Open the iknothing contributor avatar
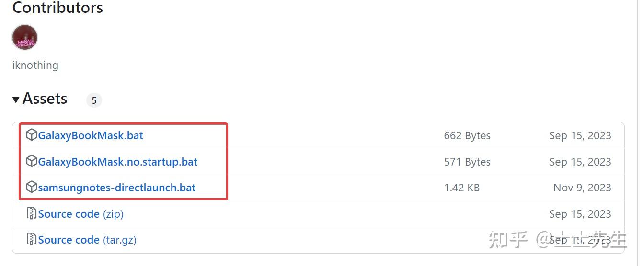 [25, 38]
